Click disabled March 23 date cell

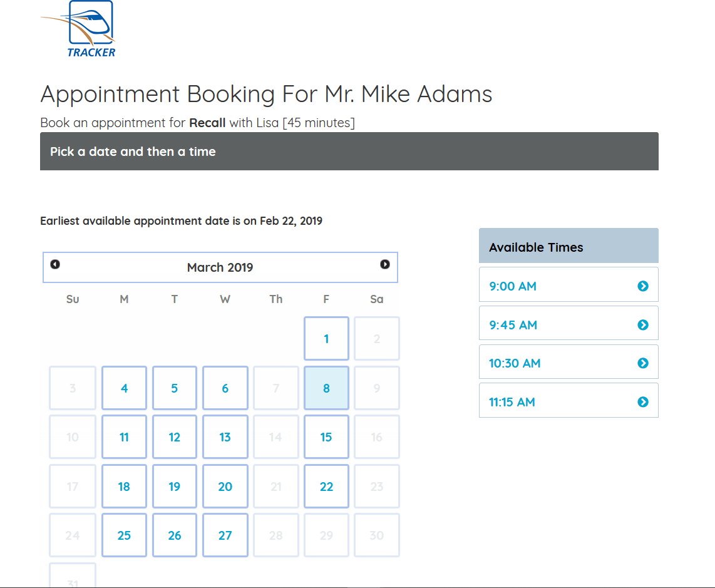[377, 487]
